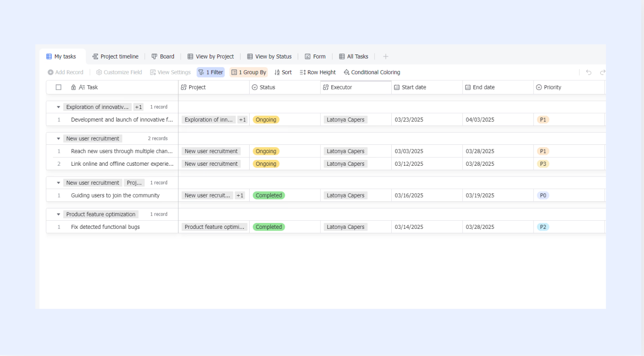Click the Executor column header icon
This screenshot has height=356, width=644.
[x=326, y=87]
